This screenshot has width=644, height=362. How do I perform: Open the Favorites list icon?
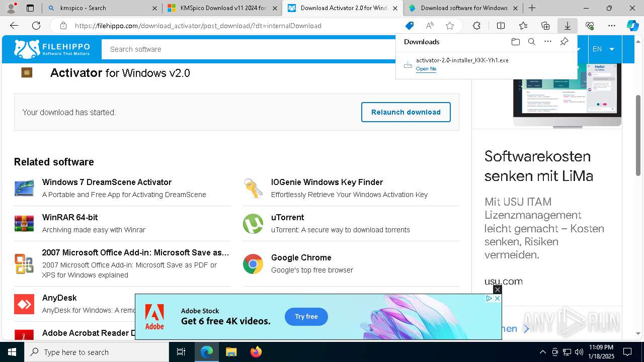point(523,26)
